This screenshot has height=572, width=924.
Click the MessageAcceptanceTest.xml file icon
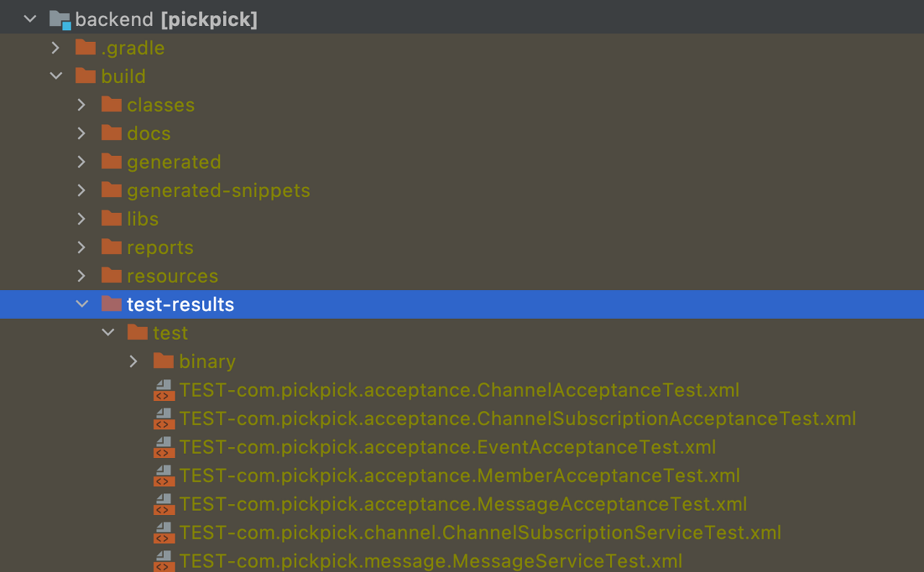tap(165, 504)
